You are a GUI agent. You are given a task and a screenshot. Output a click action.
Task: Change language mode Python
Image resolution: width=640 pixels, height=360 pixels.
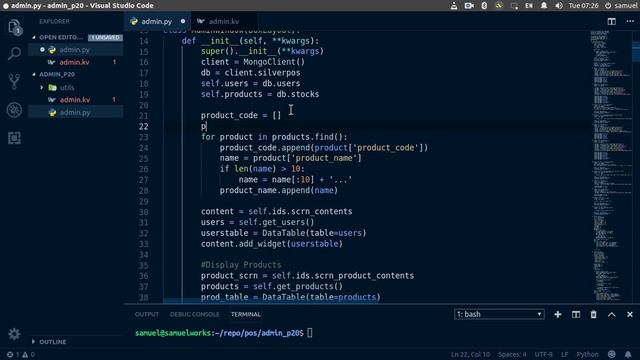[x=587, y=354]
